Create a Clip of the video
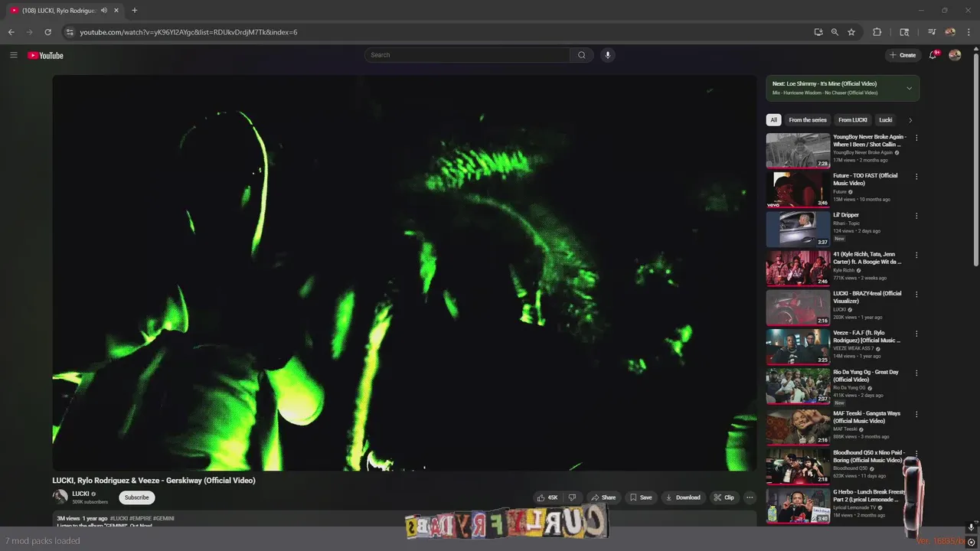This screenshot has width=980, height=551. pos(724,497)
